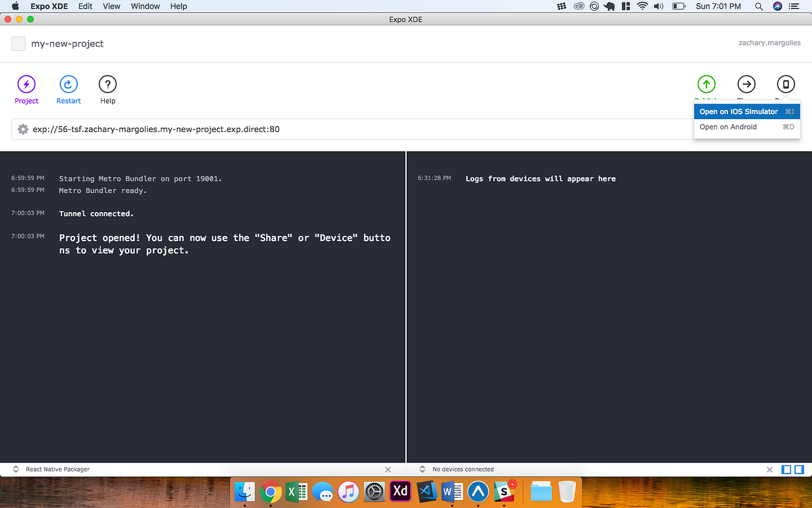
Task: Open the volume control in menu bar
Action: click(658, 6)
